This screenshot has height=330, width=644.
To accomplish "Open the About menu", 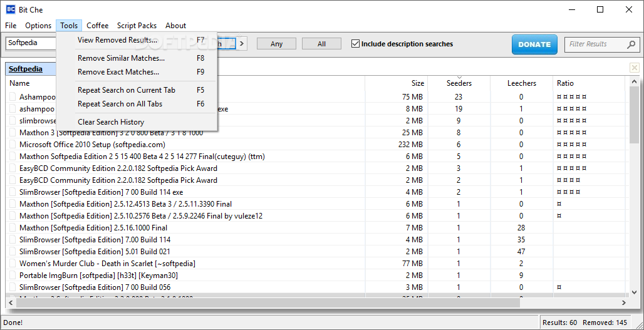I will (x=176, y=26).
